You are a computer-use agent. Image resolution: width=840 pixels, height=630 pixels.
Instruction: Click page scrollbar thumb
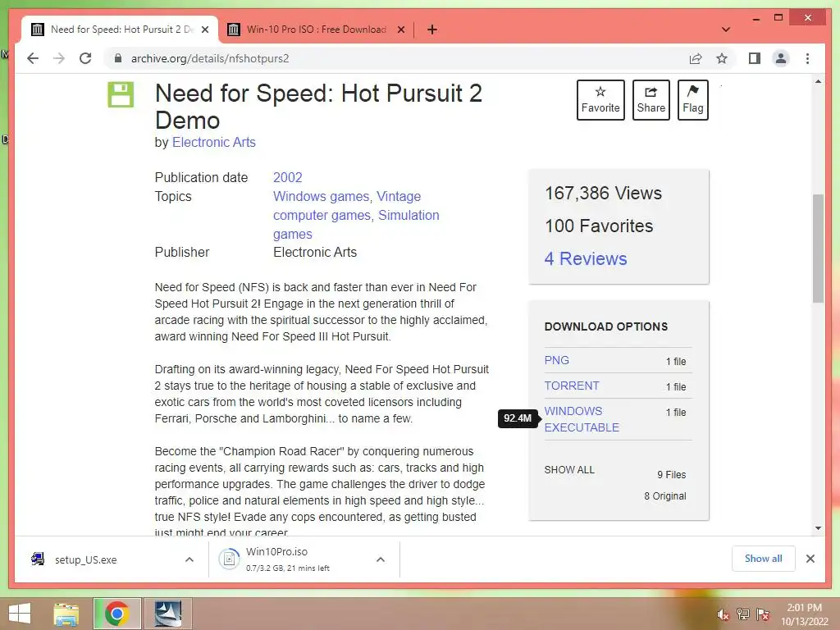[x=818, y=249]
